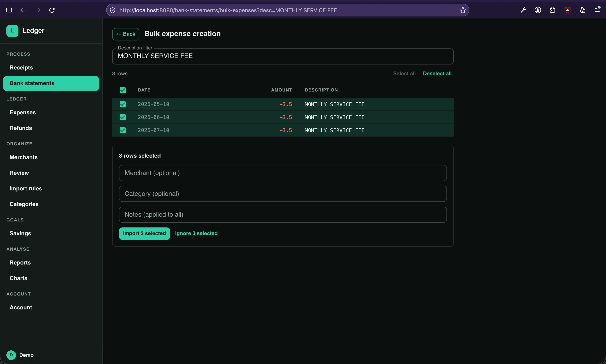Open Charts in the sidebar
Screen dimensions: 606x364
[51, 278]
